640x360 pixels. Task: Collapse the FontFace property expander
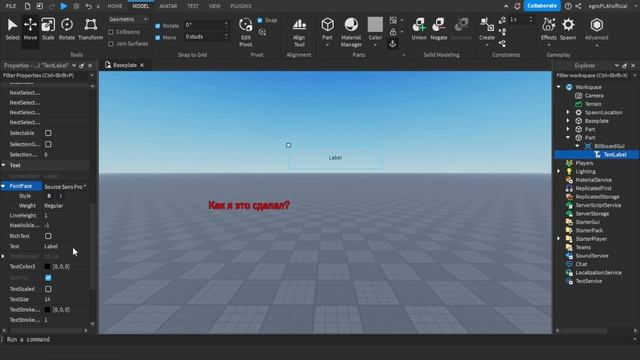pos(3,186)
